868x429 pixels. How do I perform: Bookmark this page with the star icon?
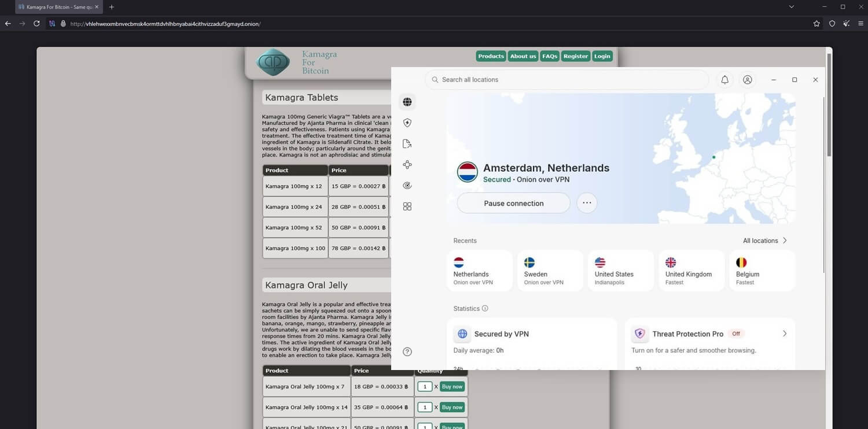click(x=816, y=24)
